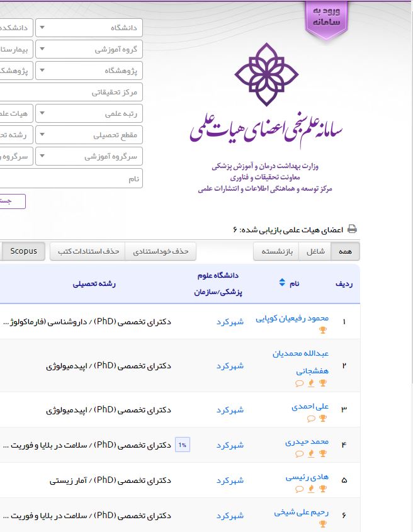Select the شاغل tab
Viewport: 413px width, 532px height.
coord(319,251)
